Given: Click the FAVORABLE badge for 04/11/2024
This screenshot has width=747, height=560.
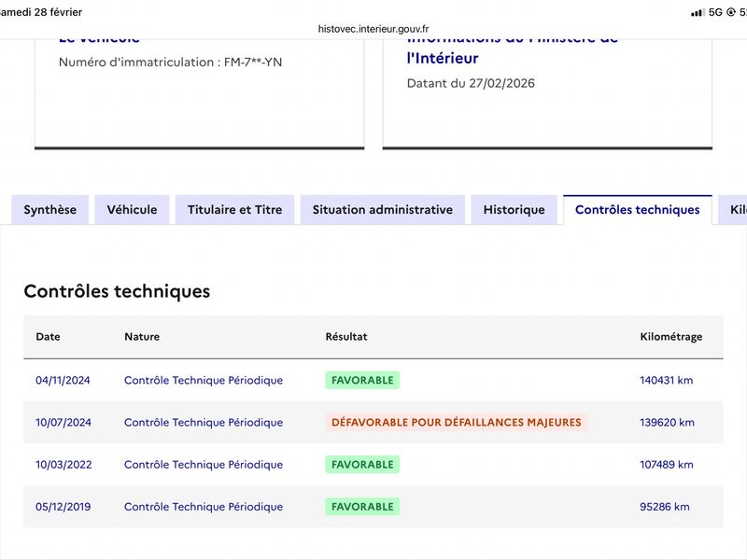Looking at the screenshot, I should pos(362,381).
